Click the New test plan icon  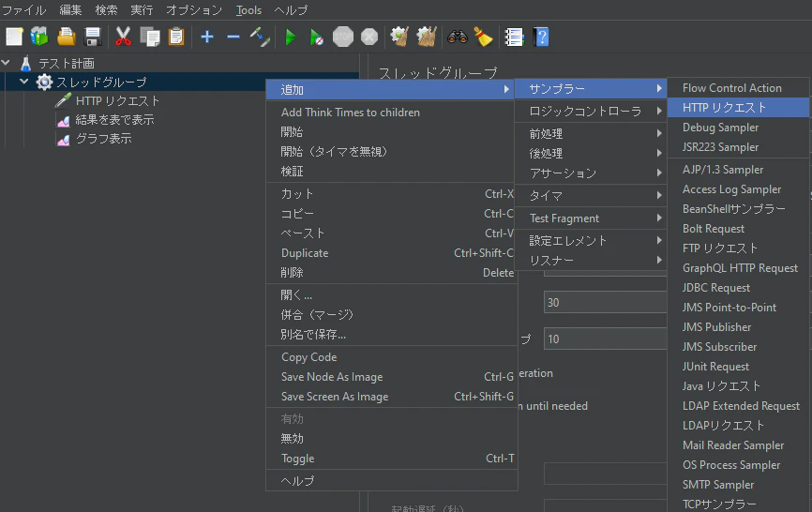(14, 37)
